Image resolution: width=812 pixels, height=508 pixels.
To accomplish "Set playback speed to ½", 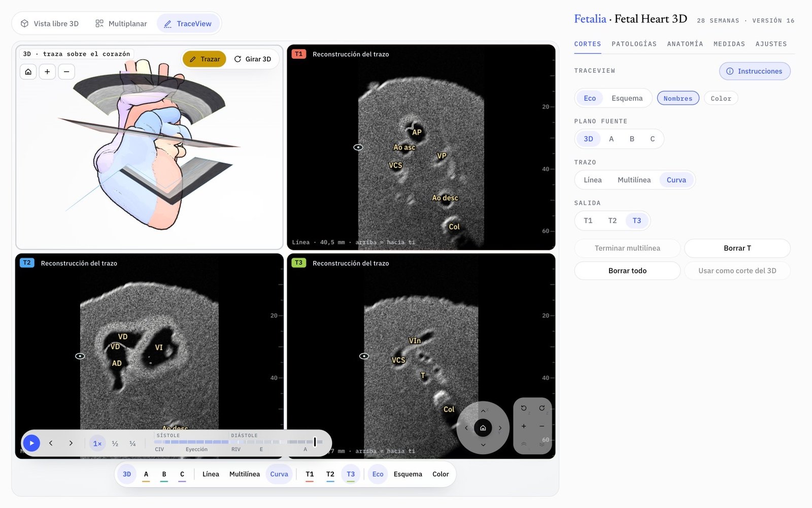I will (x=115, y=443).
